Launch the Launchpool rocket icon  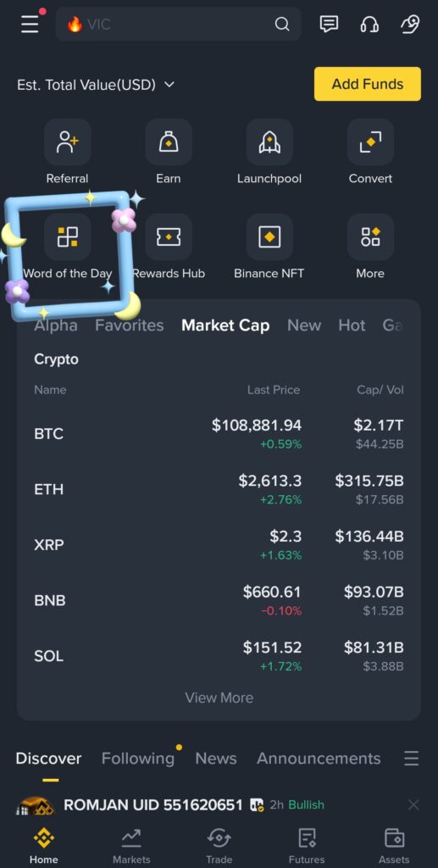[269, 142]
